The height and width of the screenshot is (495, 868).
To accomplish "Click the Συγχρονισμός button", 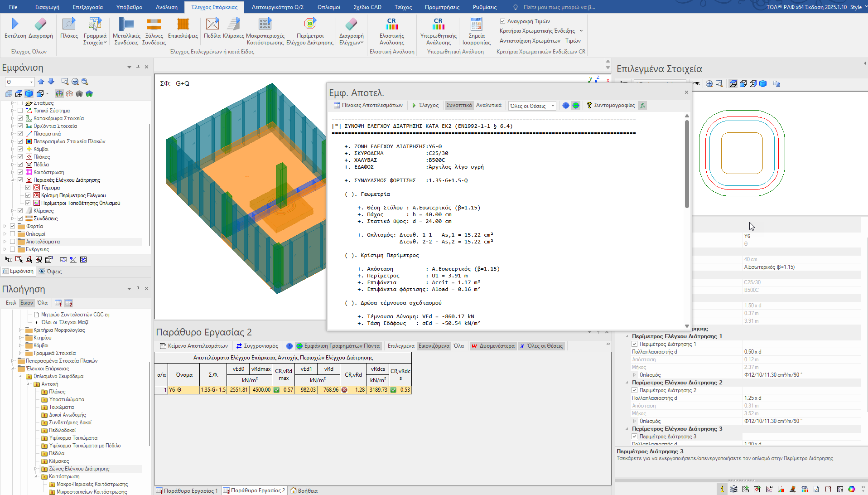I will click(257, 346).
